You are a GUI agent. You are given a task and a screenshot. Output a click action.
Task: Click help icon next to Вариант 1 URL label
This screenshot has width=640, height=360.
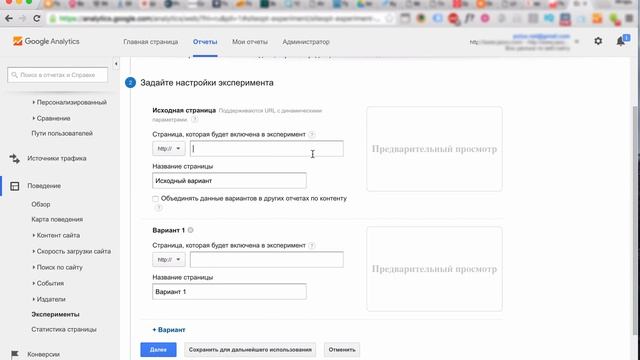[312, 245]
